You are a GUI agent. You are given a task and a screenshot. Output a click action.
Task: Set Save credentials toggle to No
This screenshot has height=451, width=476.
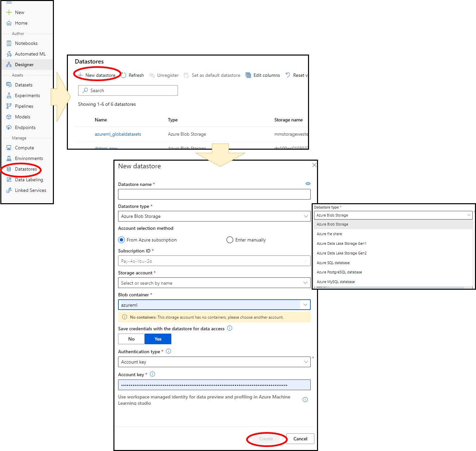click(x=131, y=339)
